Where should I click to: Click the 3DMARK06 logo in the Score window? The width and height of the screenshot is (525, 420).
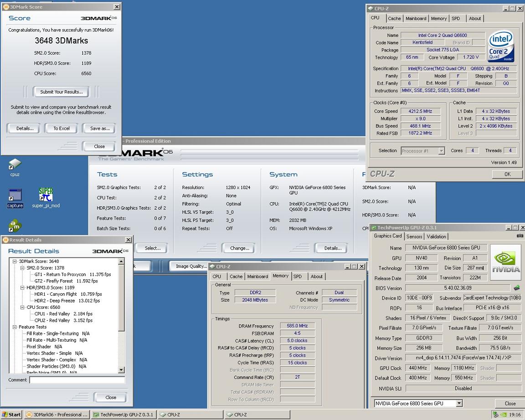click(x=99, y=18)
